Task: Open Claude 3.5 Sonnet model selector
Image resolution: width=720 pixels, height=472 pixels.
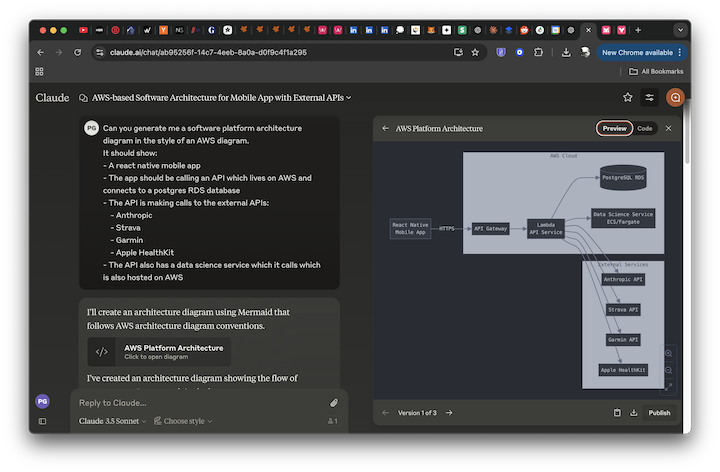Action: pos(114,421)
